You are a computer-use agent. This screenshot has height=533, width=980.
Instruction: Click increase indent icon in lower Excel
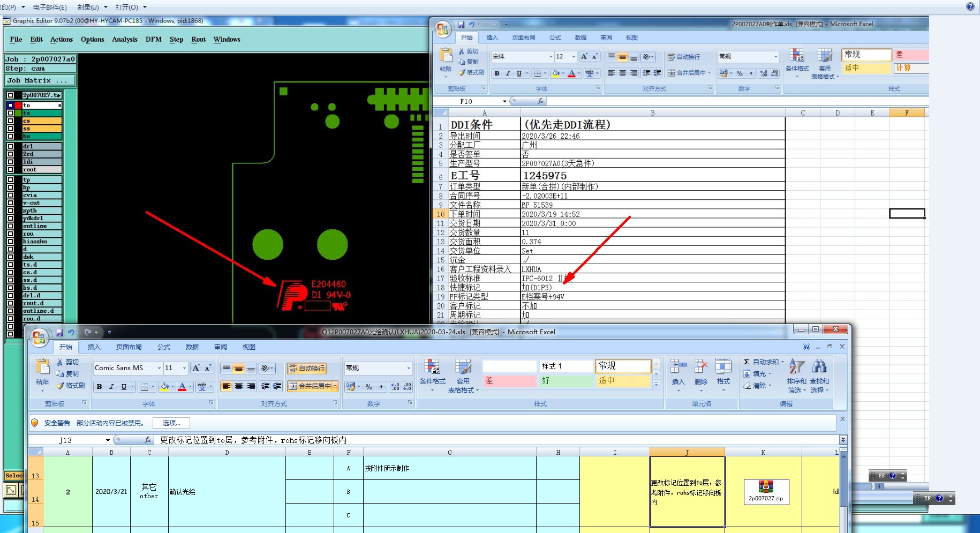point(277,386)
